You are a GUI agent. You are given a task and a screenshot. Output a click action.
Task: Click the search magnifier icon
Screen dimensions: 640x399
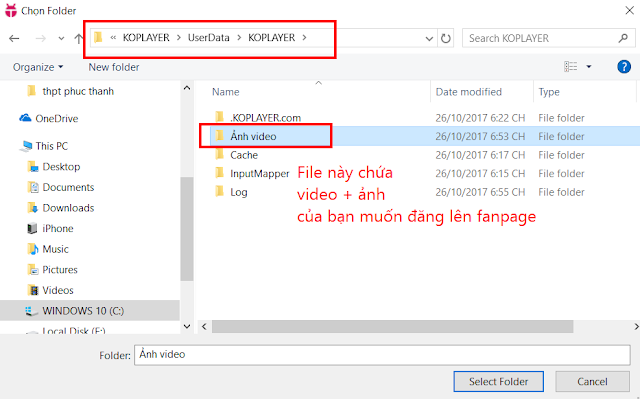pyautogui.click(x=623, y=38)
